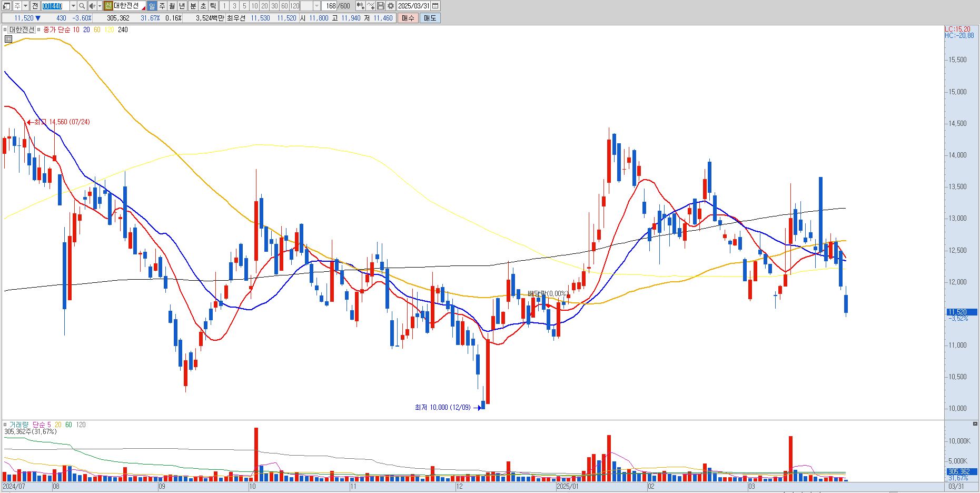Switch to 틱 (tick) period
980x493 pixels.
tap(213, 6)
